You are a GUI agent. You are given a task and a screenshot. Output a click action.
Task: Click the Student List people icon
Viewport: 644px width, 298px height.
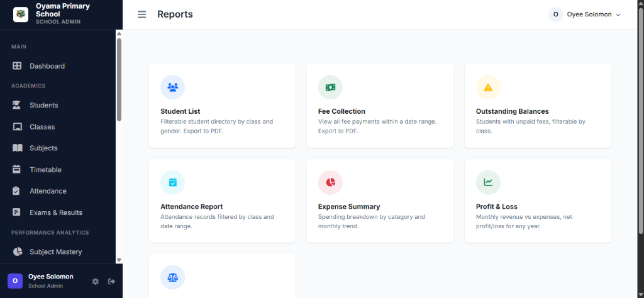(x=172, y=87)
